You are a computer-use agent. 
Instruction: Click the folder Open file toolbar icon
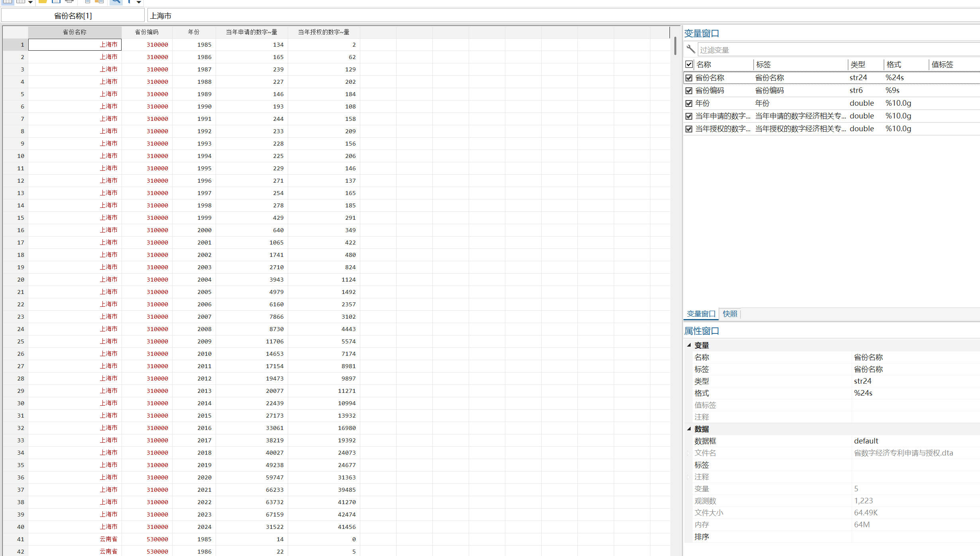(x=43, y=2)
